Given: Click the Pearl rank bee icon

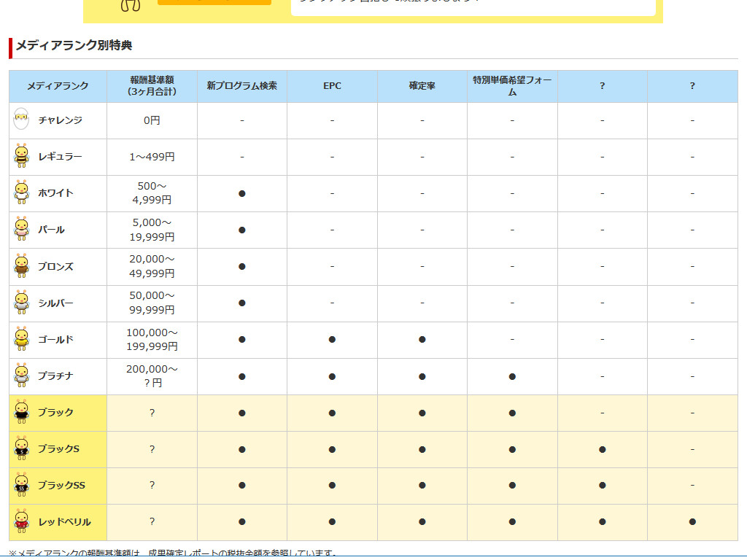Looking at the screenshot, I should (x=21, y=229).
